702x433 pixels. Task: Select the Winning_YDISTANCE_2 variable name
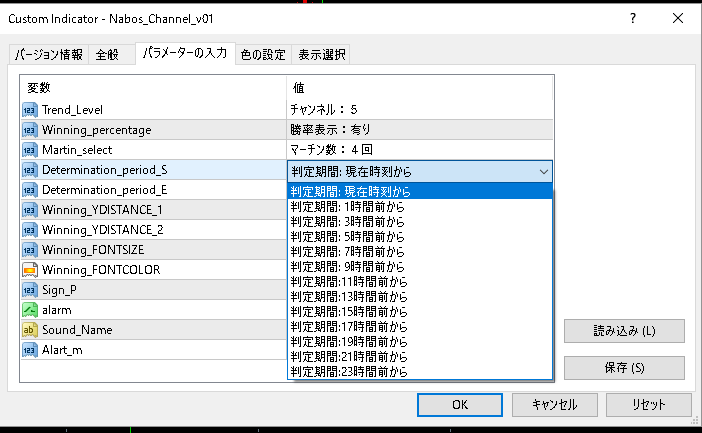coord(103,230)
